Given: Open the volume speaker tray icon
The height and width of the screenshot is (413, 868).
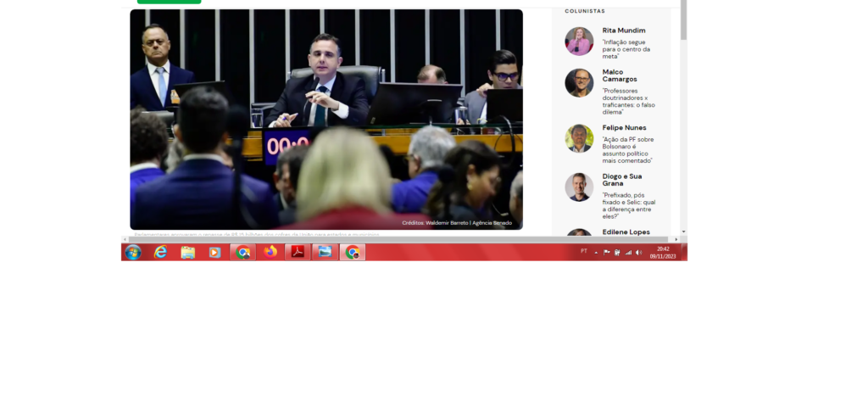Looking at the screenshot, I should coord(639,253).
